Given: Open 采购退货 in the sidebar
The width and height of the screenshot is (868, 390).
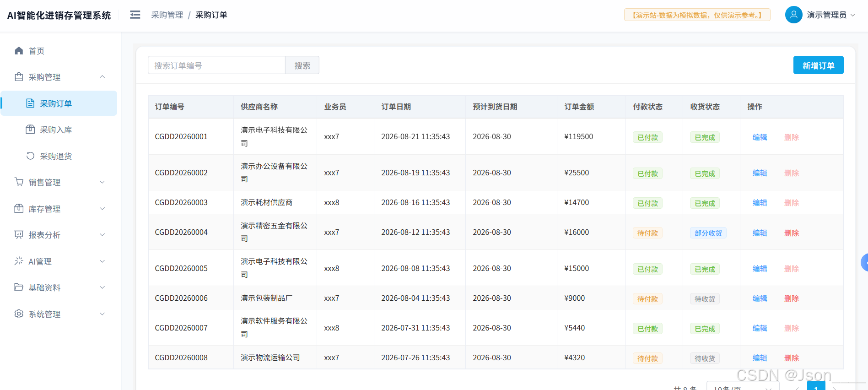Looking at the screenshot, I should click(x=59, y=156).
